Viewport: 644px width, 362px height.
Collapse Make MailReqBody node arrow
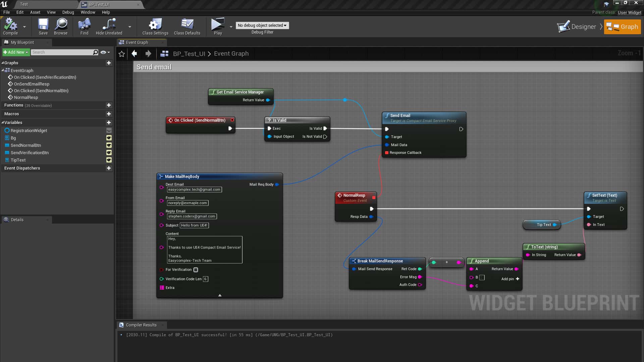click(220, 295)
